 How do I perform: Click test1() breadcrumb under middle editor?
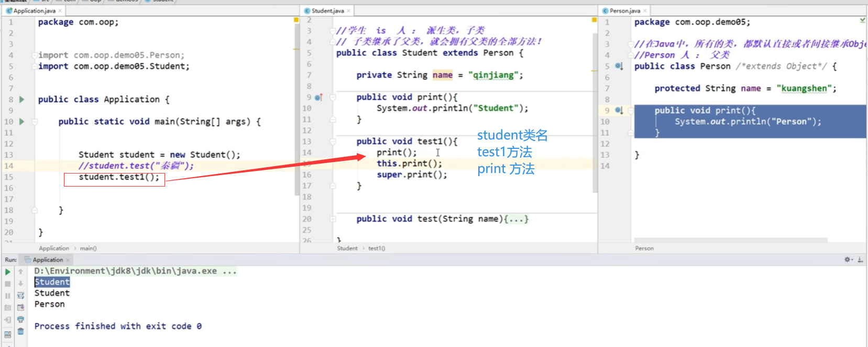tap(377, 248)
